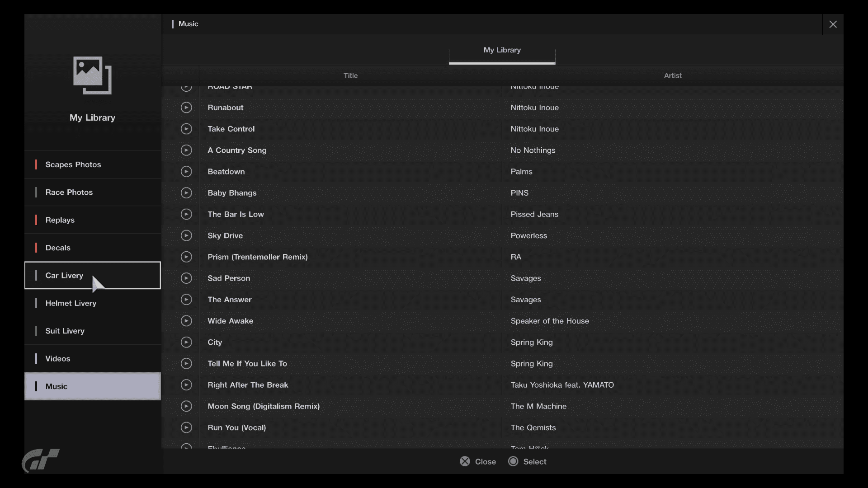Click the Select button at bottom

527,461
